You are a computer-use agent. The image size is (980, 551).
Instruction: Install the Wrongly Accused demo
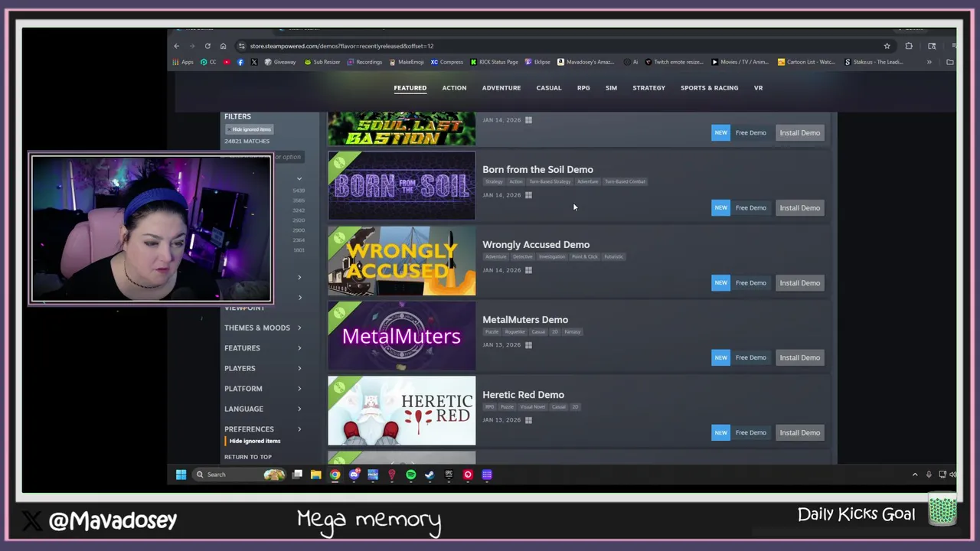tap(799, 283)
